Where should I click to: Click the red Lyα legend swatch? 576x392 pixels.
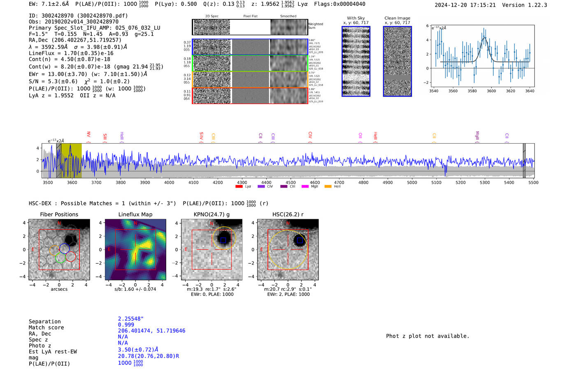(239, 186)
